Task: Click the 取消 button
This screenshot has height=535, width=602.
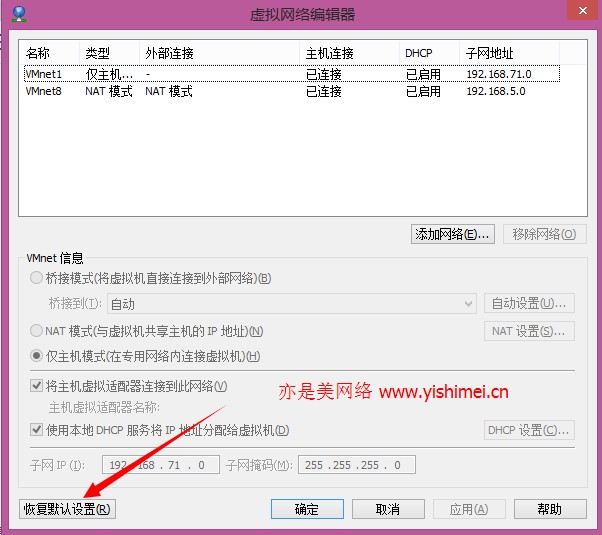Action: click(x=388, y=509)
